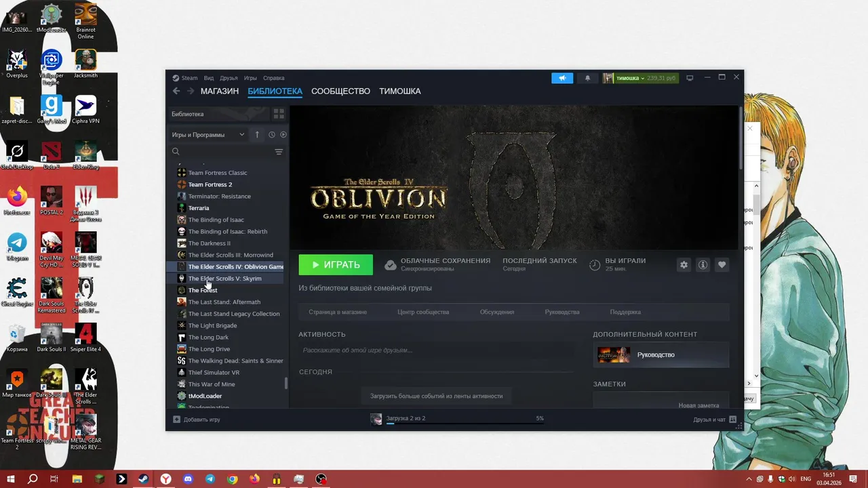Click the Steam icon in the taskbar
This screenshot has height=488, width=868.
pos(143,479)
